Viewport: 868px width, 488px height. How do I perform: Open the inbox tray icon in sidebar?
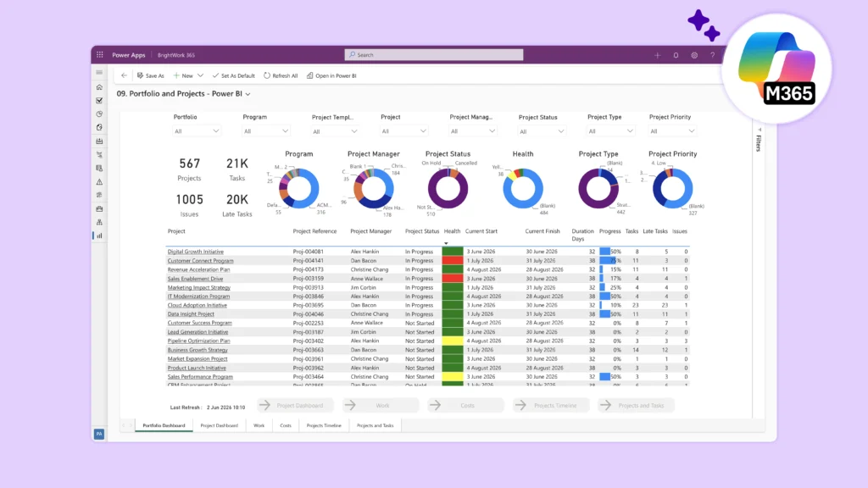tap(99, 141)
